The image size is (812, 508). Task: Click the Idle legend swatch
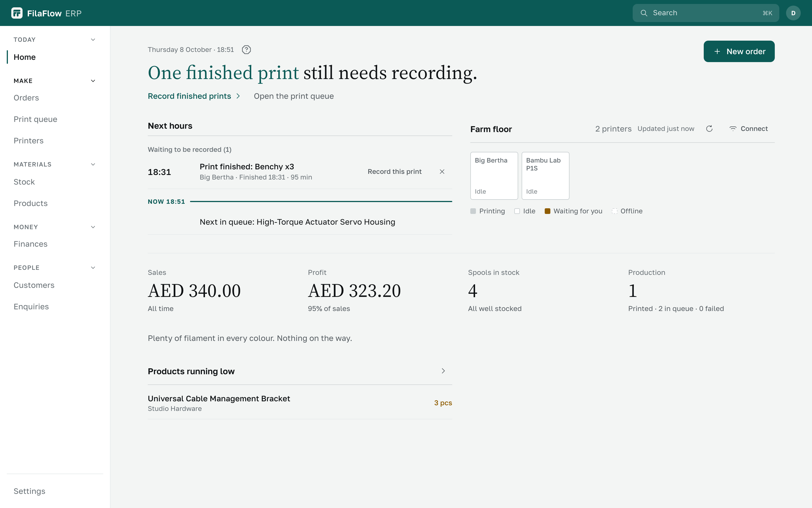click(x=517, y=211)
